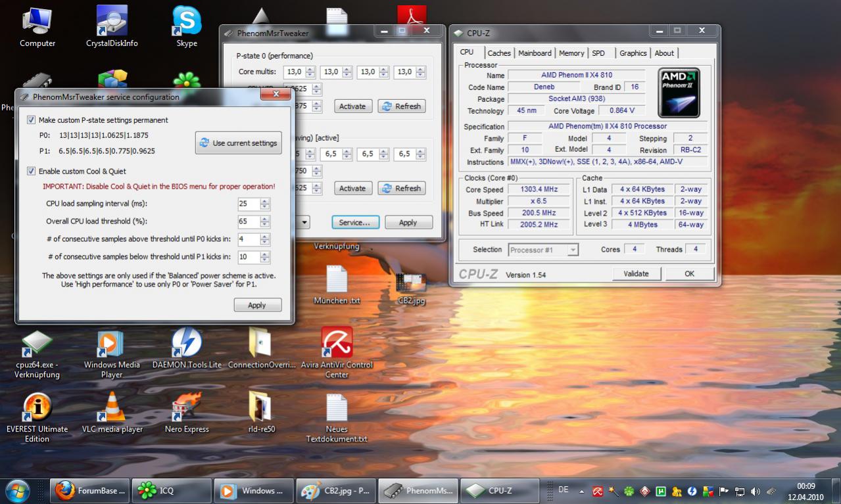The height and width of the screenshot is (504, 841).
Task: Launch DAEMON Tools Lite desktop icon
Action: point(187,350)
